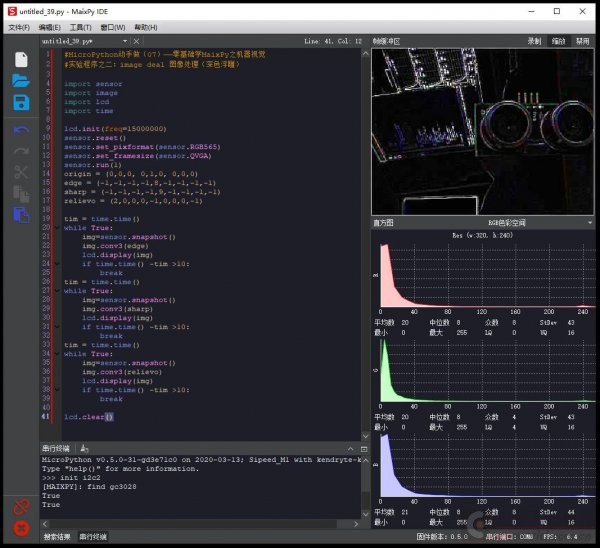Click the 'Res (w:320, h:240)' label

tap(483, 235)
